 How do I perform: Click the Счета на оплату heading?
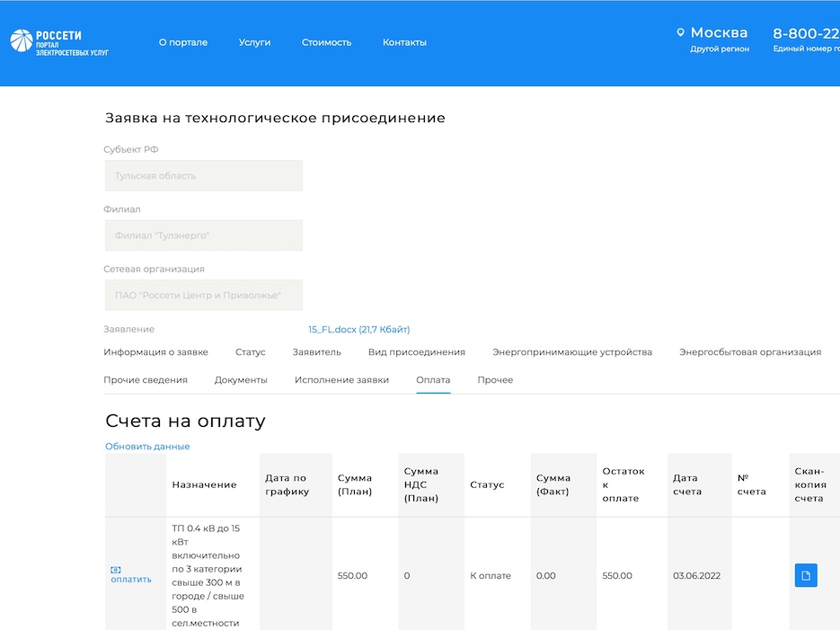click(x=185, y=421)
